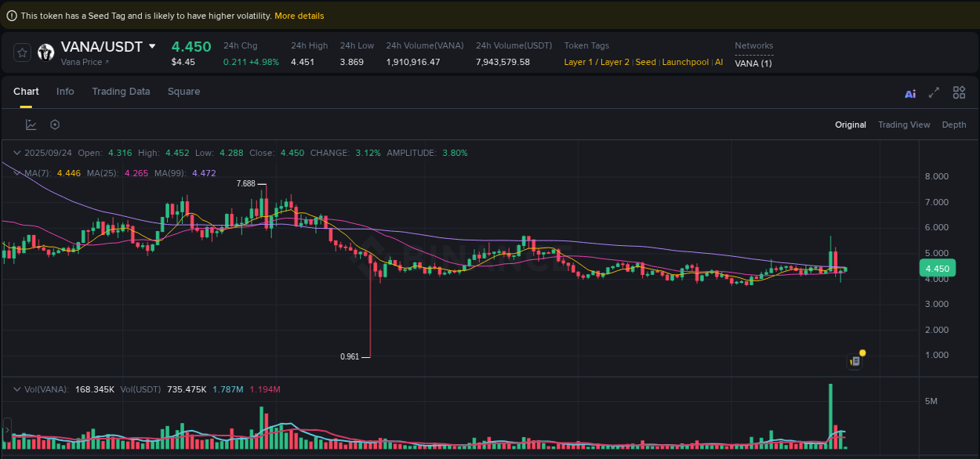The height and width of the screenshot is (459, 980).
Task: Expand chart to fullscreen view
Action: (934, 92)
